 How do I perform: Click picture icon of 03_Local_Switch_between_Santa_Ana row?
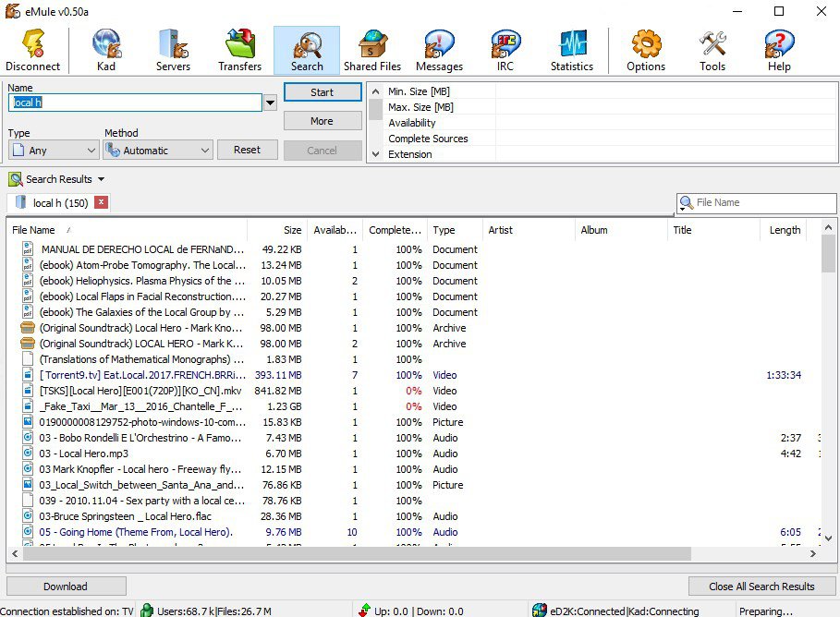point(28,484)
